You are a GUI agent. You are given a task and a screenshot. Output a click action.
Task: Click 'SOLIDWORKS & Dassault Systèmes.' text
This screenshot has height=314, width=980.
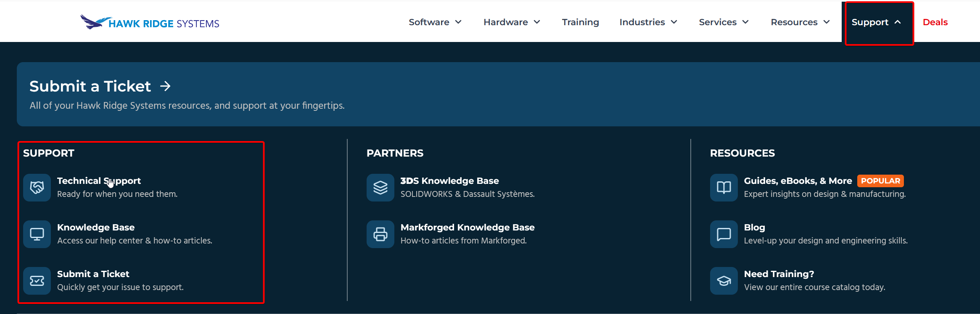tap(468, 194)
